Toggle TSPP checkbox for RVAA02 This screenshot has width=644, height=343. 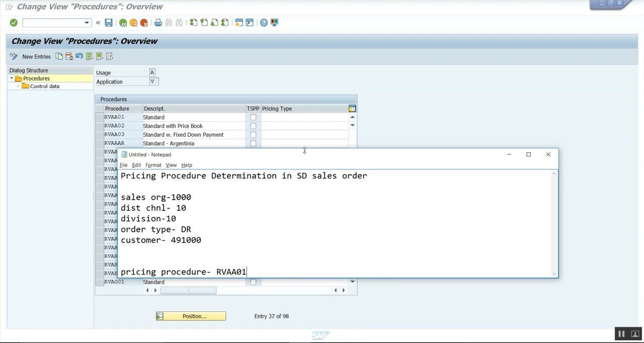point(253,126)
